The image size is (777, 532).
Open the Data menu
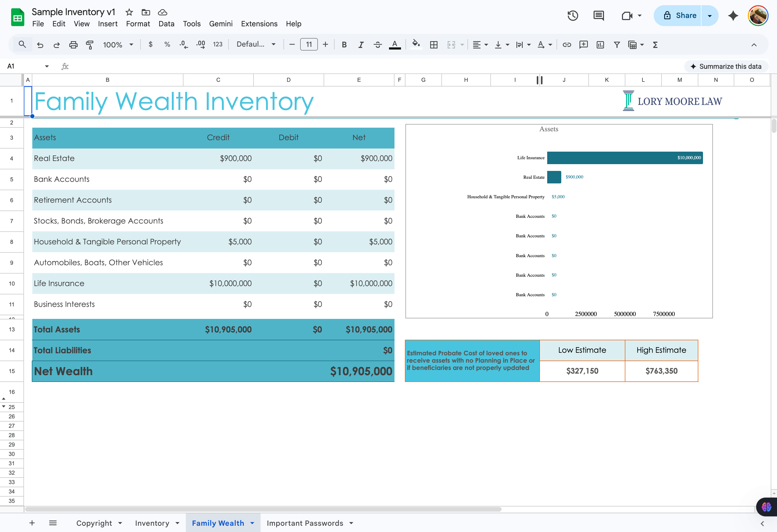click(x=166, y=24)
